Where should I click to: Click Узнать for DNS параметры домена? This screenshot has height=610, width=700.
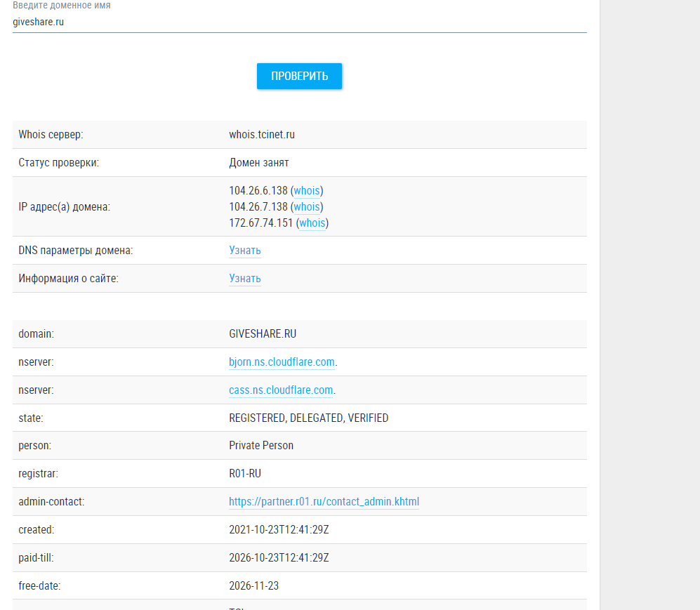coord(244,251)
